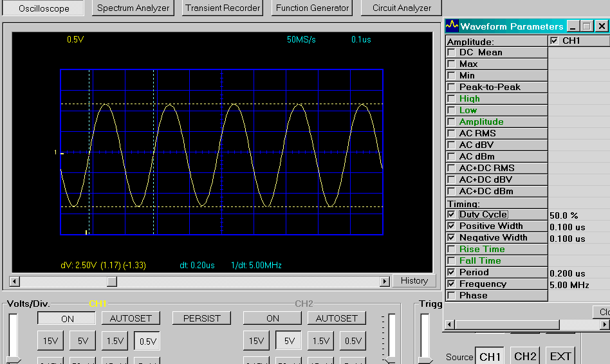This screenshot has height=364, width=610.
Task: Enable the AC dBV measurement
Action: 451,145
